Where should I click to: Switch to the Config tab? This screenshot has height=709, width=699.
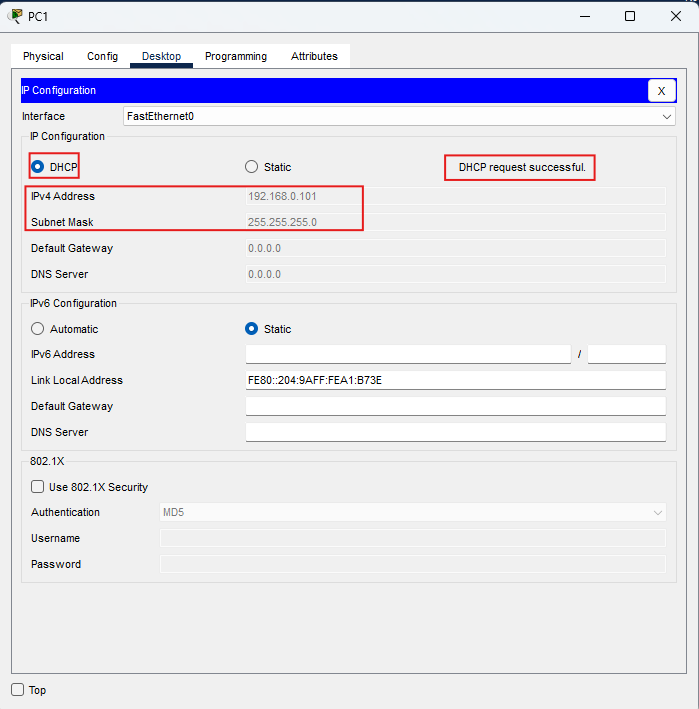[102, 56]
